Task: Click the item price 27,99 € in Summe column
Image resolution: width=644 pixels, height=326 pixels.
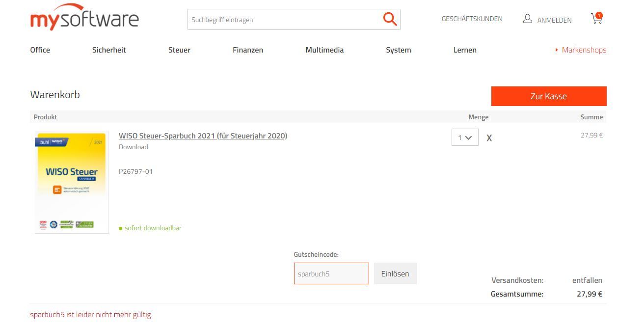Action: click(x=591, y=135)
